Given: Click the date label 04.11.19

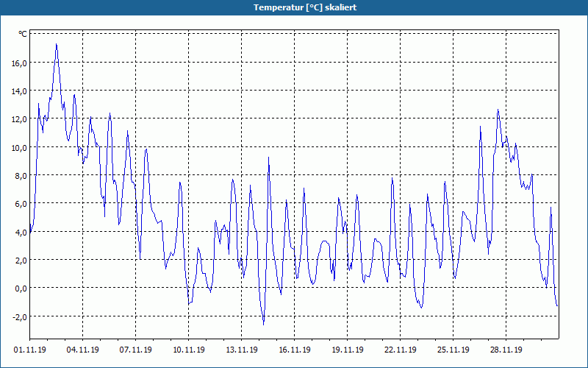Looking at the screenshot, I should point(83,350).
